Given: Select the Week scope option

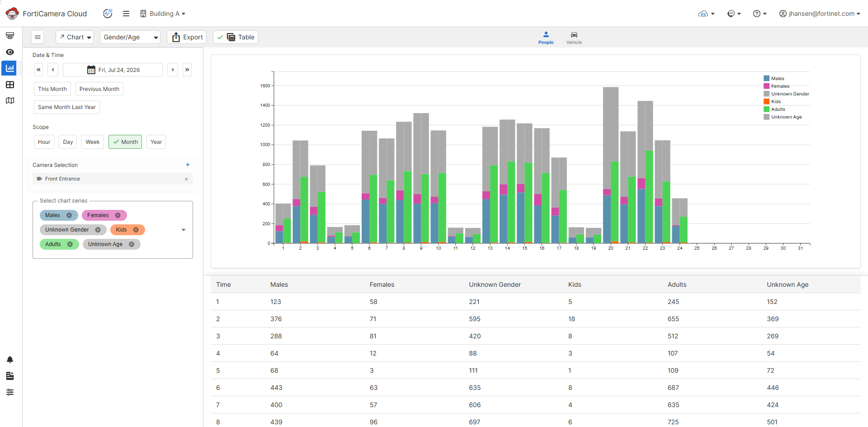Looking at the screenshot, I should click(93, 142).
